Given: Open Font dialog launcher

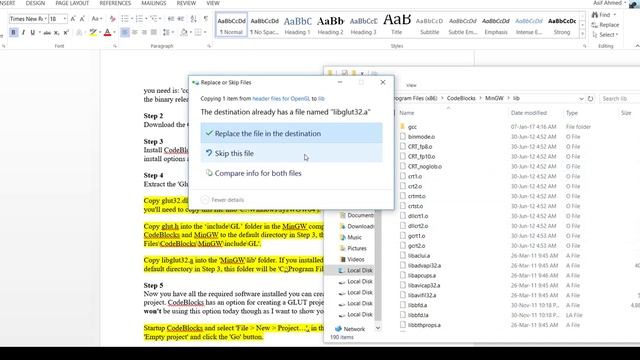Looking at the screenshot, I should pos(115,46).
